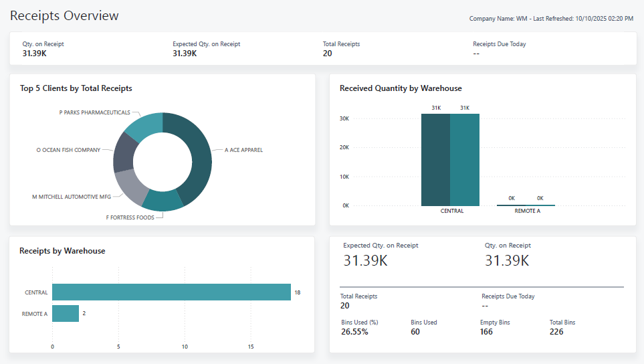The width and height of the screenshot is (644, 364).
Task: Click the O OCEAN FISH COMPANY donut segment
Action: click(123, 153)
